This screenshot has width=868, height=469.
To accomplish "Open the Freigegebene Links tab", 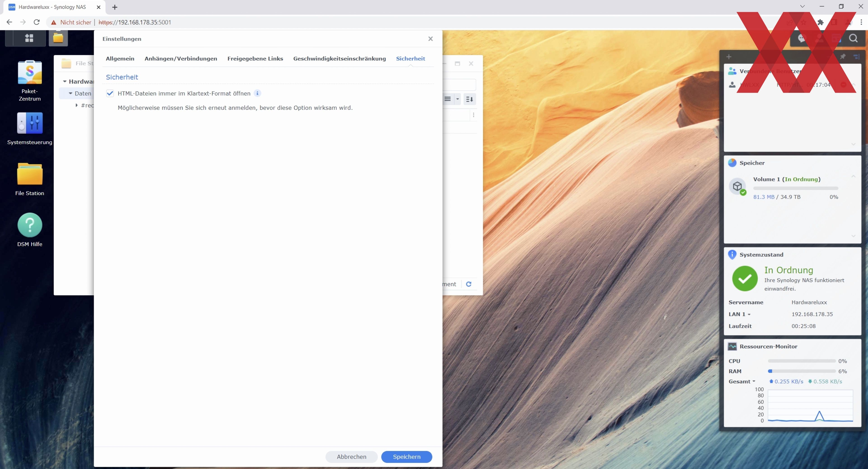I will pos(255,58).
